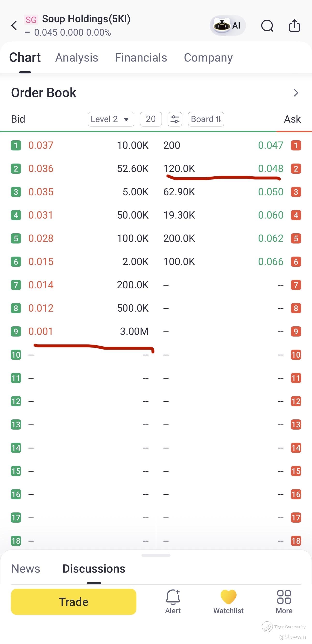Switch to the Analysis tab

coord(77,57)
